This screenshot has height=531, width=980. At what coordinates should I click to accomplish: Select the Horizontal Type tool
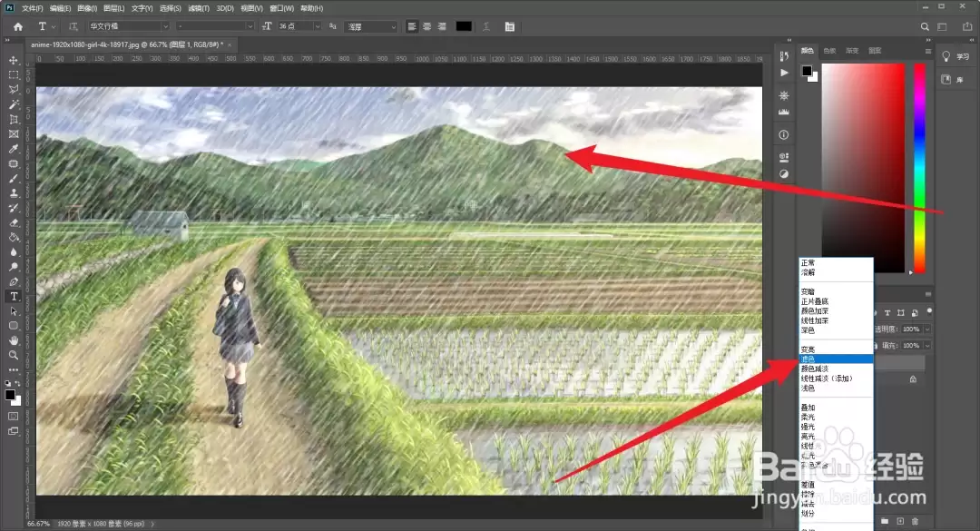coord(13,297)
